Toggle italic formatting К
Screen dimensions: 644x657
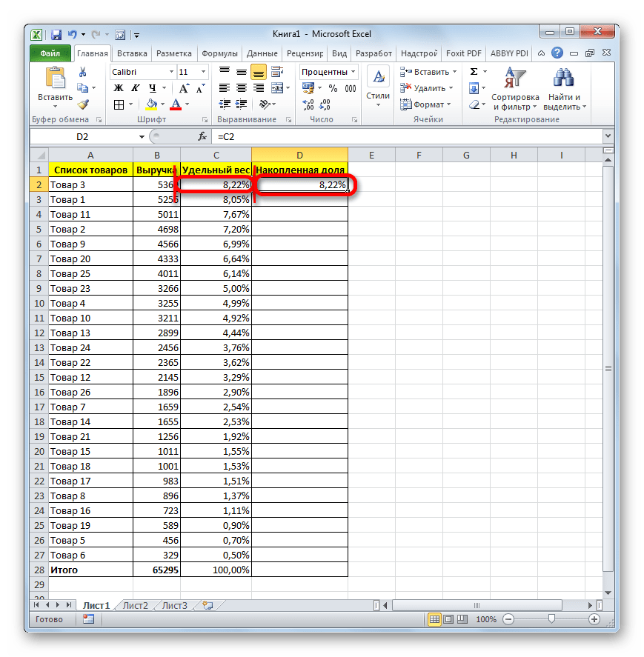(133, 88)
